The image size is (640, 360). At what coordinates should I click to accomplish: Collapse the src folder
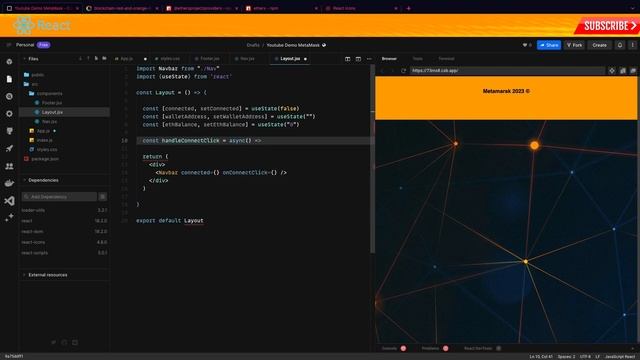[31, 84]
